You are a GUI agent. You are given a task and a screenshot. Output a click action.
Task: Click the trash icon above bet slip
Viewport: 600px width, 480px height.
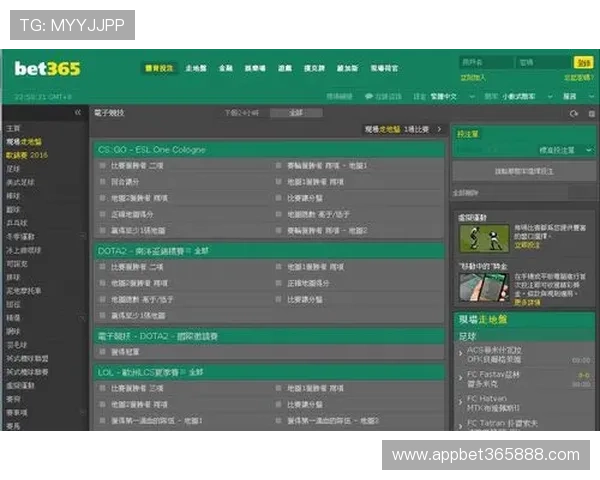[591, 114]
